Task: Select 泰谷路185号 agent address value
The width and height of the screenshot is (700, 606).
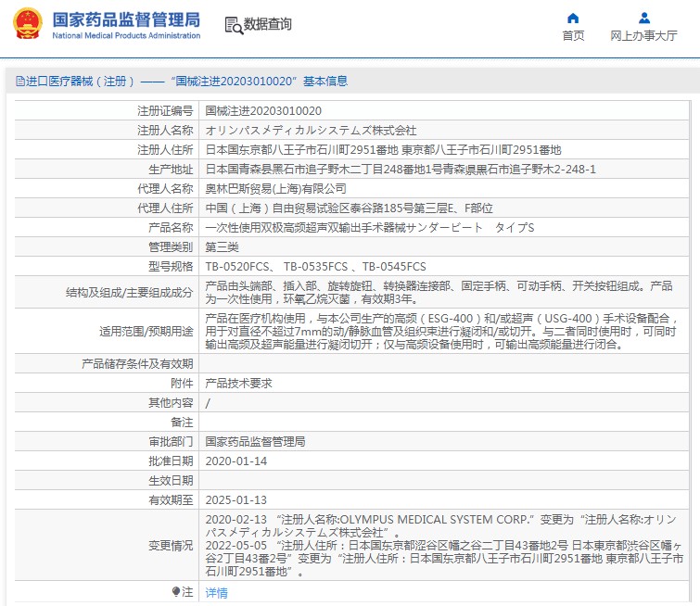Action: [350, 208]
